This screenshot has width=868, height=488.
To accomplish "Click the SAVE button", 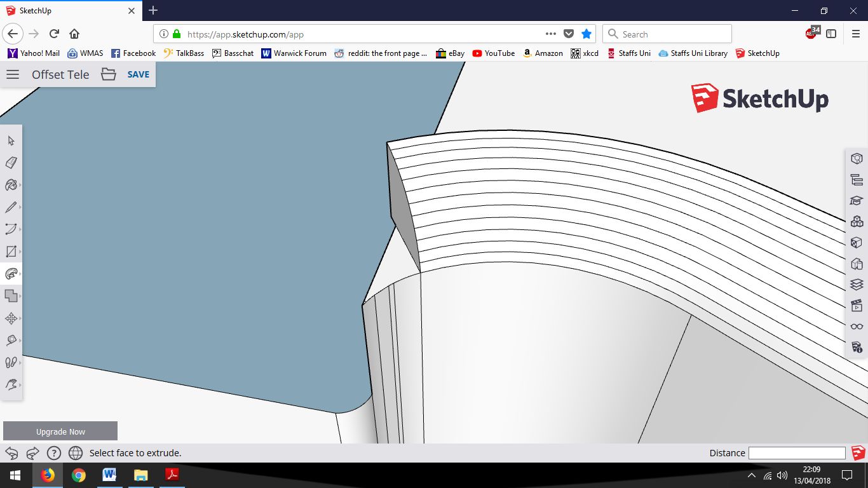I will [138, 74].
